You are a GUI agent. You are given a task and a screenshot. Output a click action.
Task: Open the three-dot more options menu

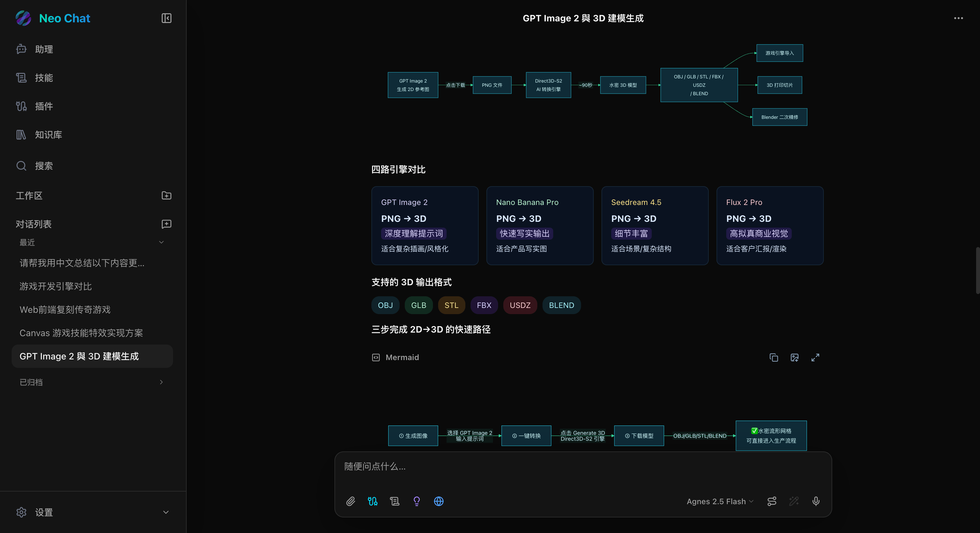click(x=958, y=18)
